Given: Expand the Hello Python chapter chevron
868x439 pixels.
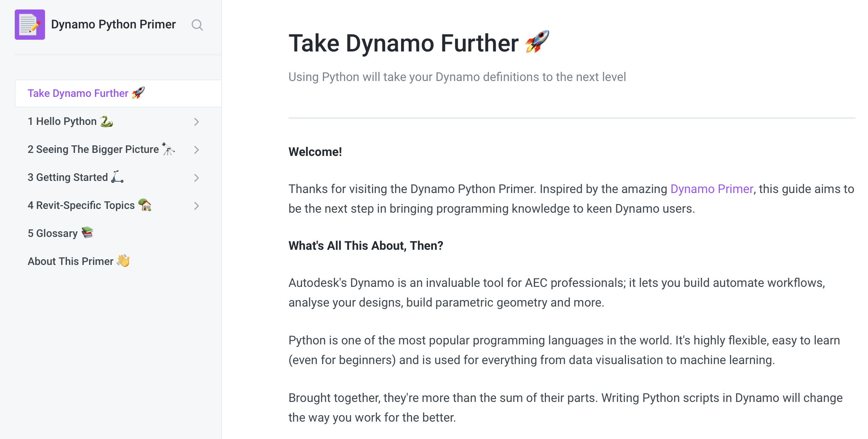Looking at the screenshot, I should click(196, 122).
